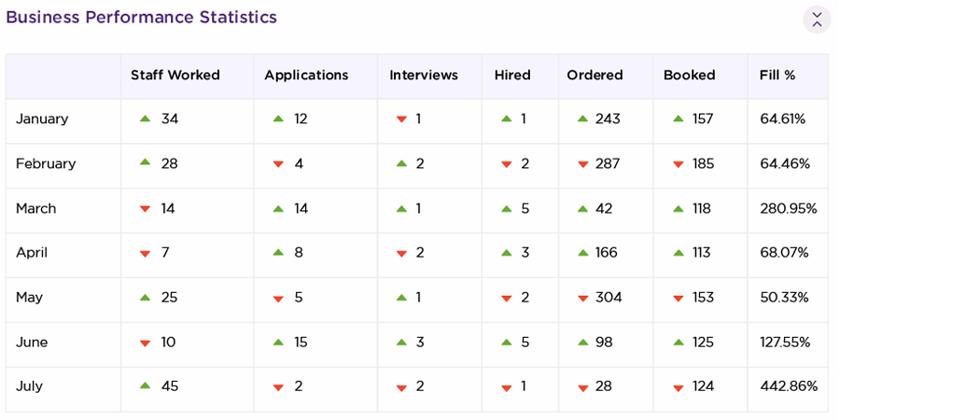Screen dimensions: 980x420
Task: Click the February Booked value 185
Action: click(x=703, y=163)
